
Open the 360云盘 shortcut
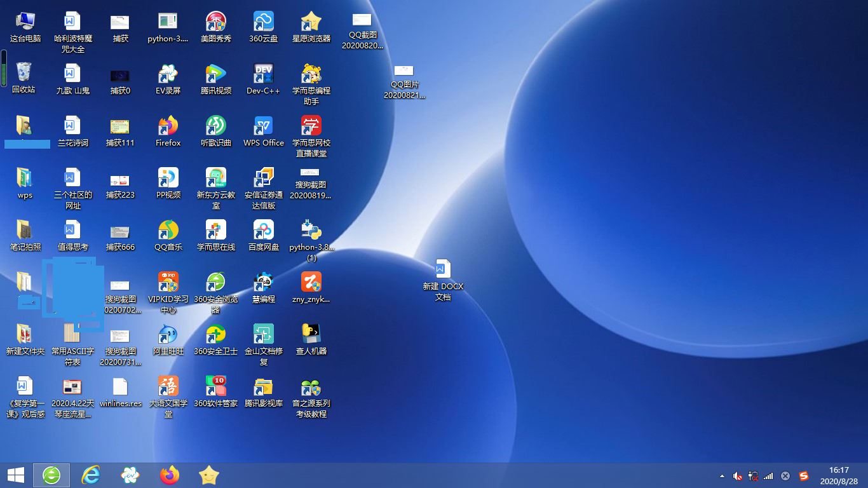coord(264,27)
